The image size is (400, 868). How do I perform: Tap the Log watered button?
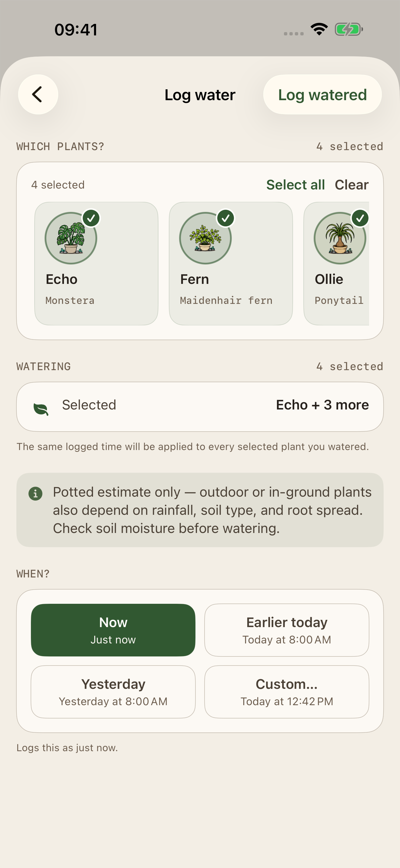[x=322, y=94]
